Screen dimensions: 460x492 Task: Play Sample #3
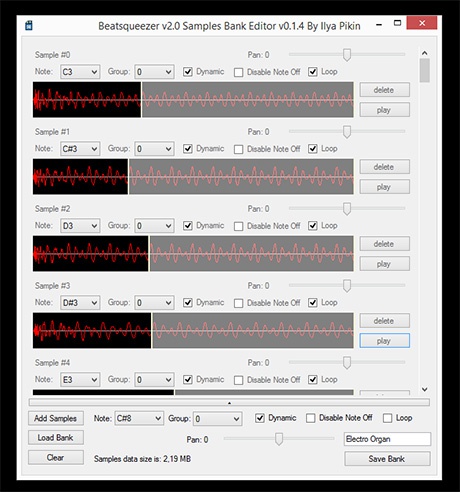pos(384,341)
